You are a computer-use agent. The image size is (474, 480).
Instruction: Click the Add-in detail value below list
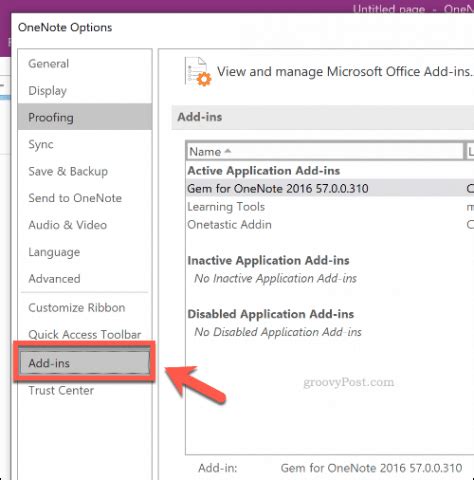point(371,468)
